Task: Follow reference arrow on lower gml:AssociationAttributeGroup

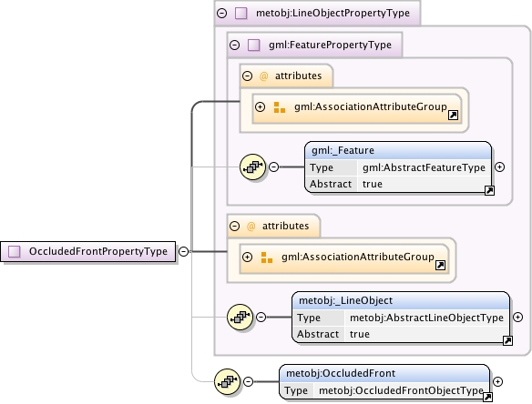Action: tap(440, 266)
